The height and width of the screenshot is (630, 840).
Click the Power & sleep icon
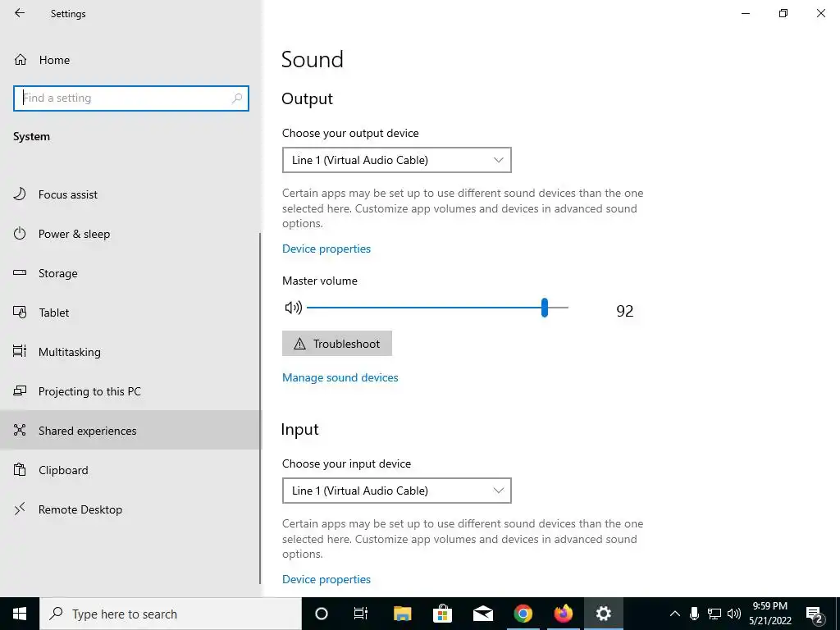pos(20,234)
